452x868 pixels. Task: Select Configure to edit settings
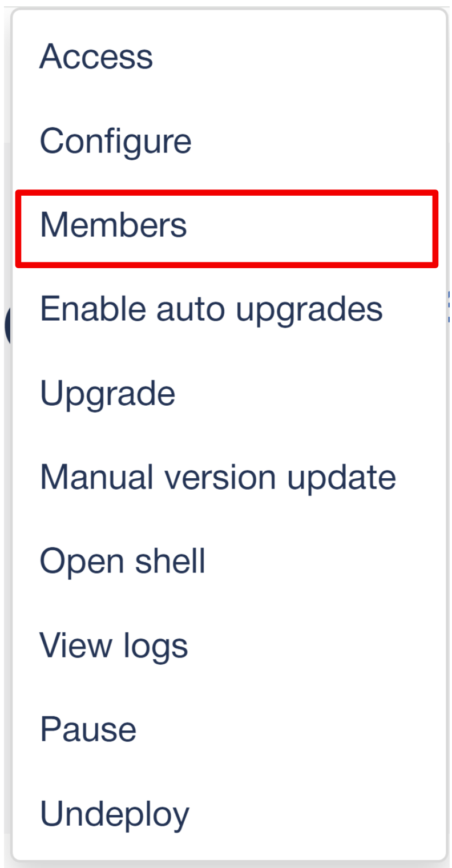click(x=228, y=141)
